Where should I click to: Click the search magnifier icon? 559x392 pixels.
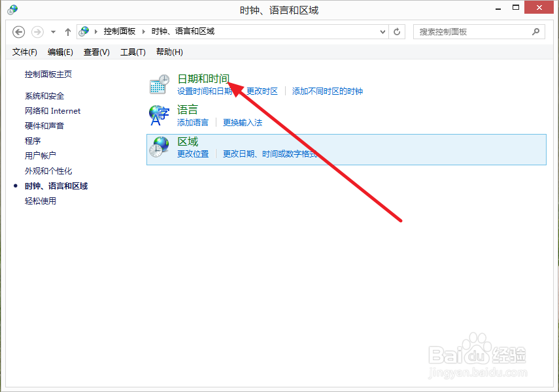click(535, 31)
